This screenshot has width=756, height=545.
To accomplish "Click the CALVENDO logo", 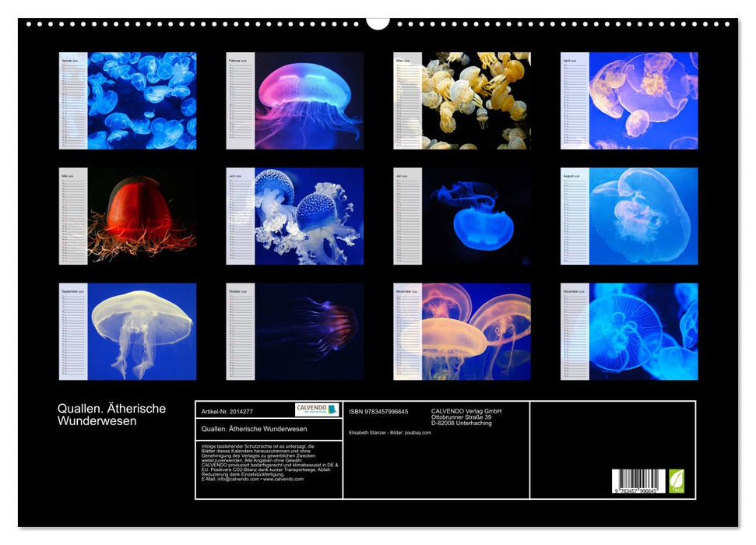I will coord(317,410).
